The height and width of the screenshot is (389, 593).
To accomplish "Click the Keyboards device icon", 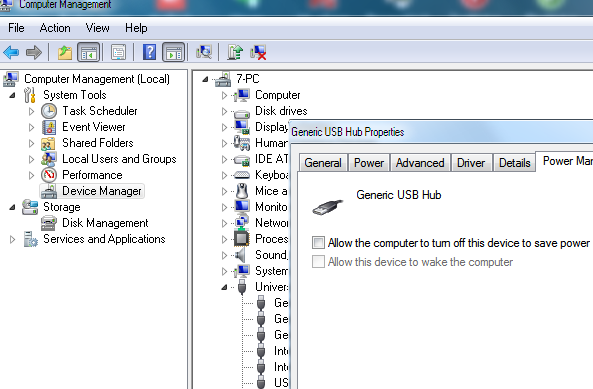I will pos(242,175).
